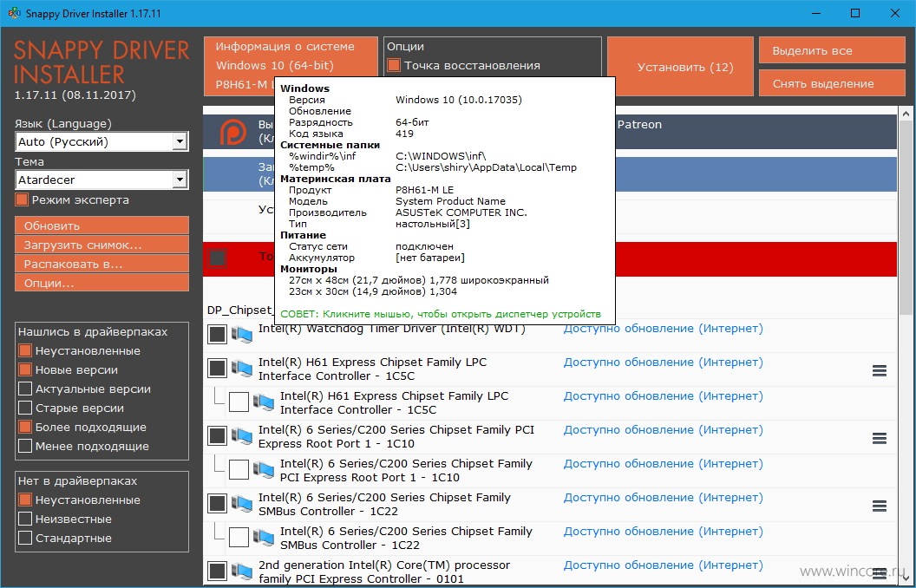
Task: Expand SMBus Controller 1C22 hamburger menu
Action: (880, 506)
